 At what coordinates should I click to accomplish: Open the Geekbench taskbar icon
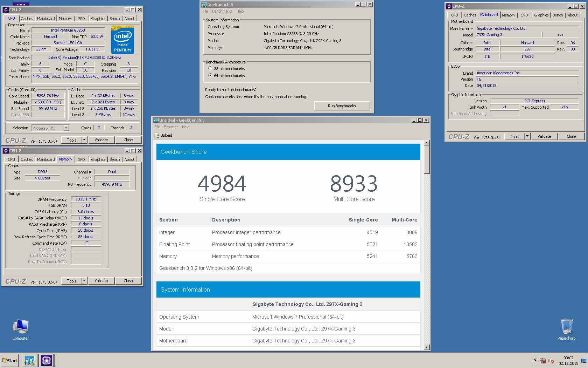[x=29, y=360]
